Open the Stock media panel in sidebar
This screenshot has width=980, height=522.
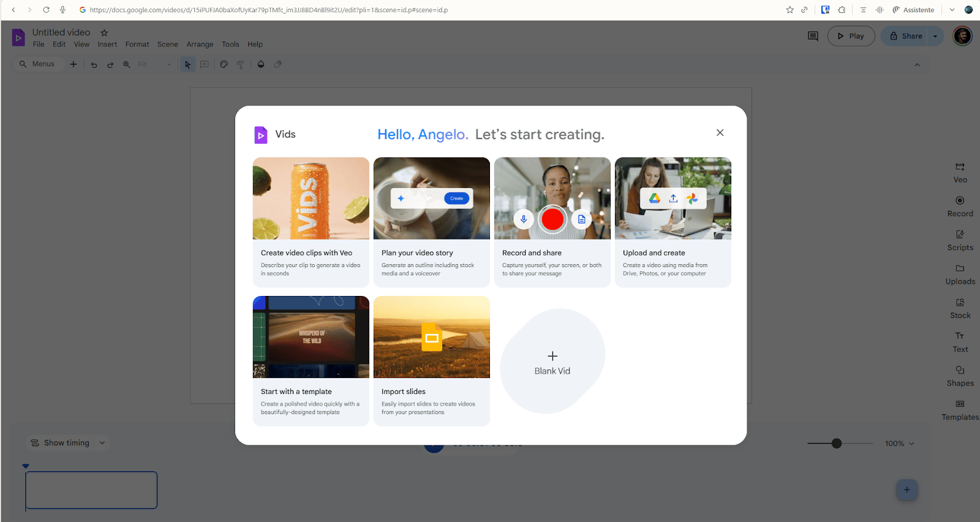960,309
